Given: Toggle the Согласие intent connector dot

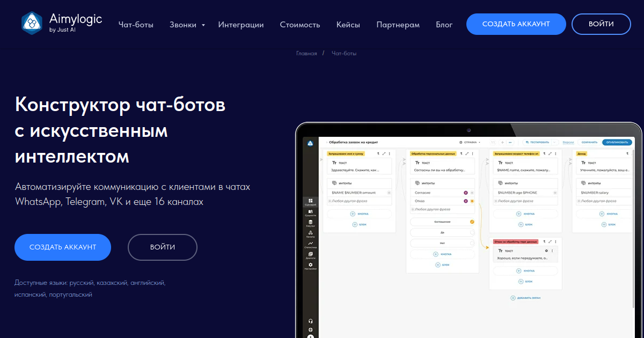Looking at the screenshot, I should click(x=472, y=193).
